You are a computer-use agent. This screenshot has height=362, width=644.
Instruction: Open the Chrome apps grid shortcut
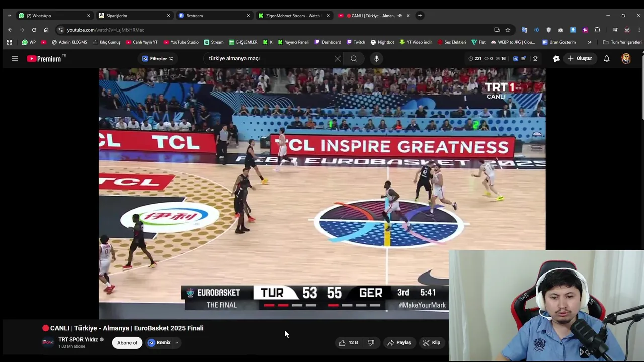click(x=9, y=42)
